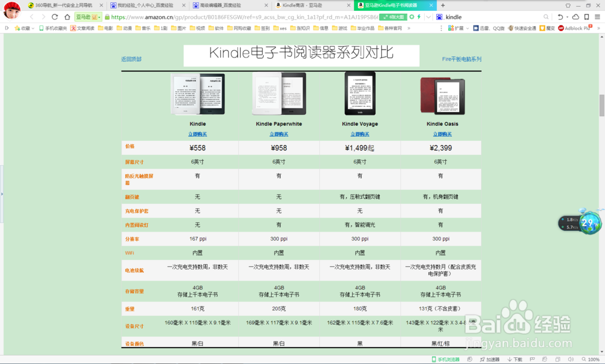
Task: Enable speed mode via lightning icon in address bar
Action: pyautogui.click(x=419, y=16)
